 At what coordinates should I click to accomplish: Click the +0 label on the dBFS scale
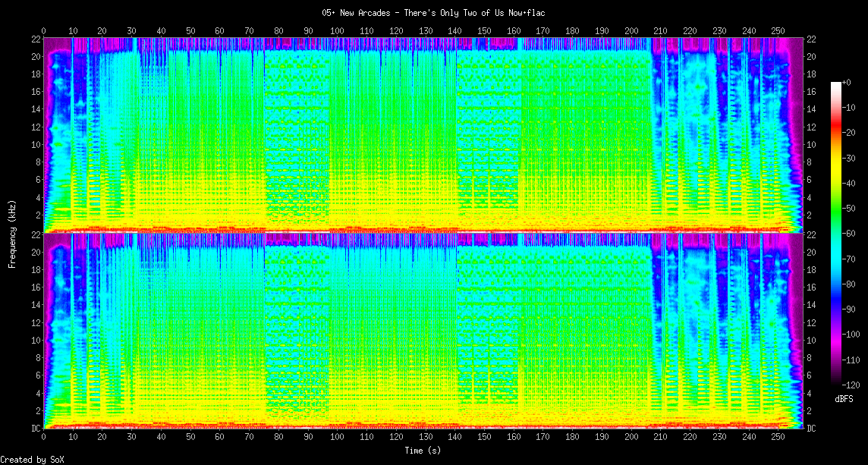[847, 82]
